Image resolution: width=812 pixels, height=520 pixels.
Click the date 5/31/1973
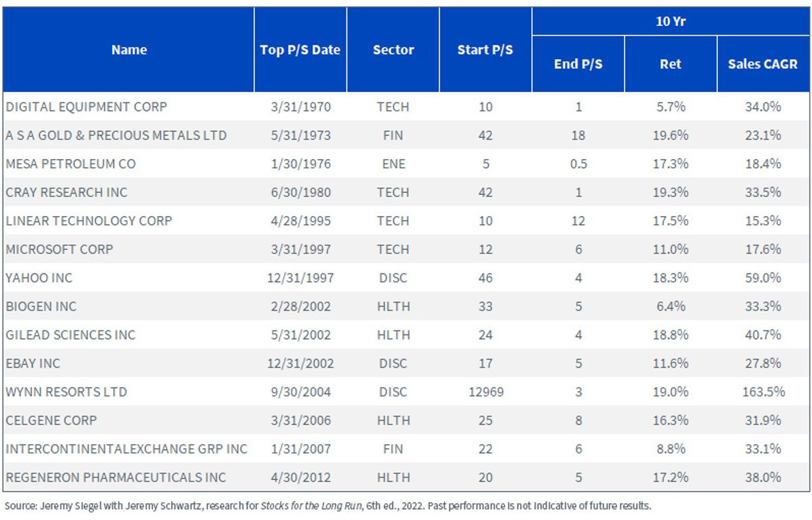300,135
